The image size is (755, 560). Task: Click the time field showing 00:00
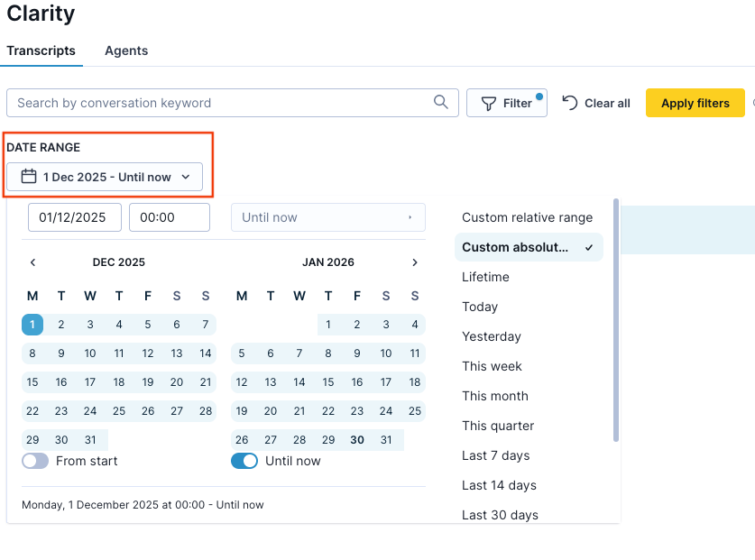coord(169,217)
